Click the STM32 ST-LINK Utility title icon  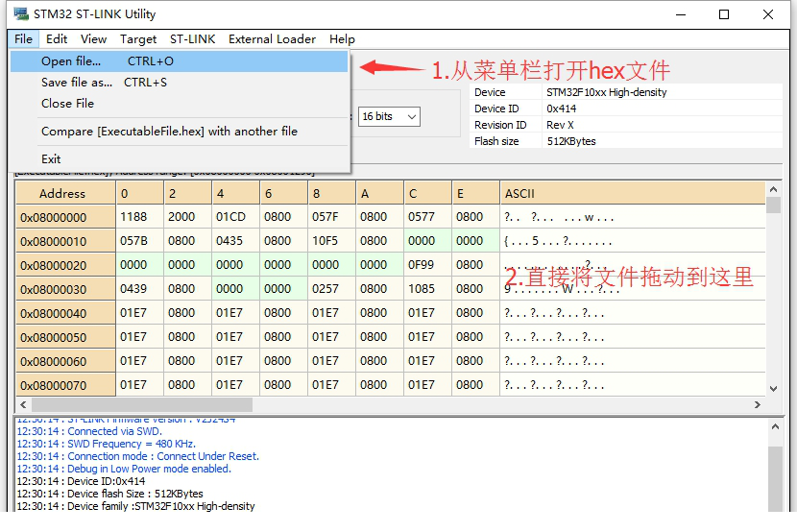click(x=21, y=13)
